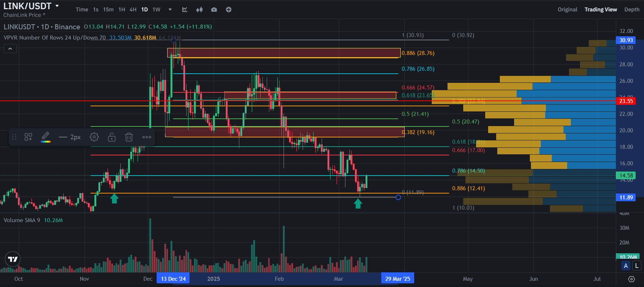Click the Volume SMA value 10.26M in legend

point(53,220)
